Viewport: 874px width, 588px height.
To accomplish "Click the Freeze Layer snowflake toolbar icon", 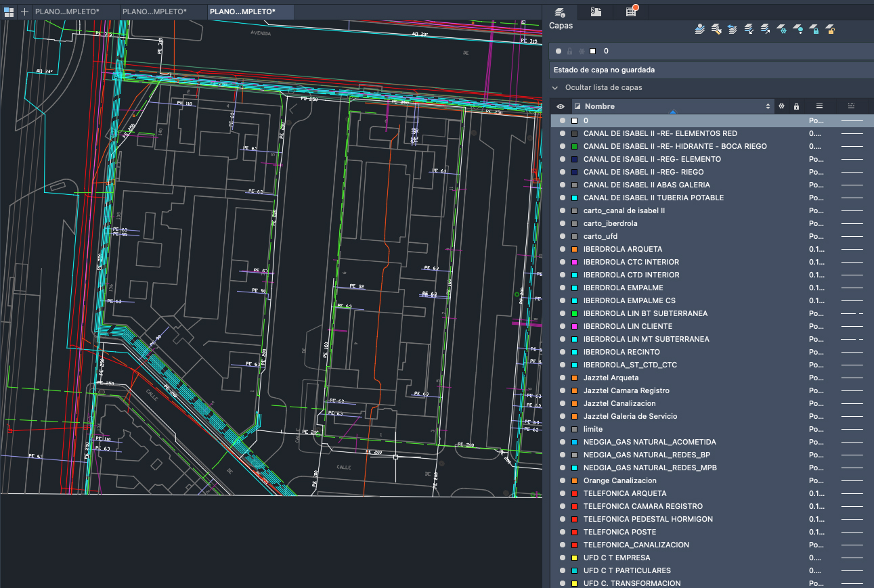I will (x=782, y=29).
